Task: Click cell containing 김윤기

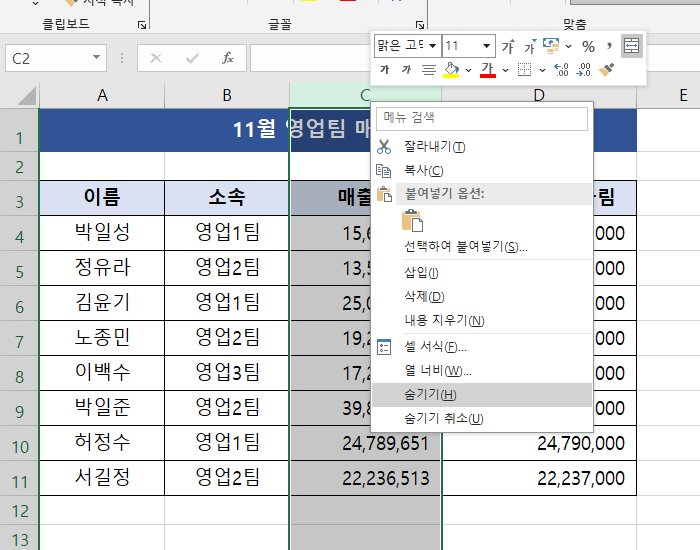Action: [102, 303]
